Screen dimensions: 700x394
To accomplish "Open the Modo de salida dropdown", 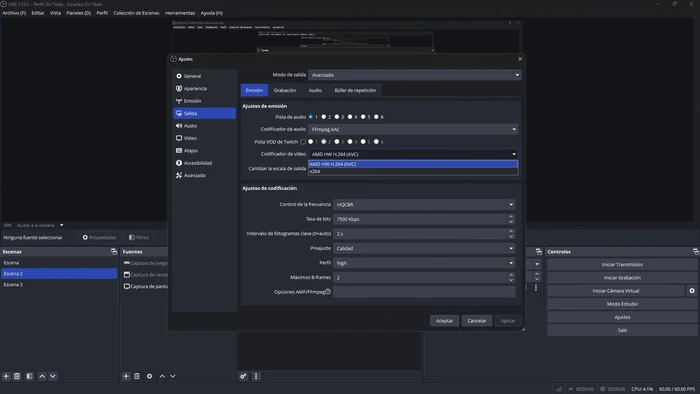I will click(x=415, y=75).
